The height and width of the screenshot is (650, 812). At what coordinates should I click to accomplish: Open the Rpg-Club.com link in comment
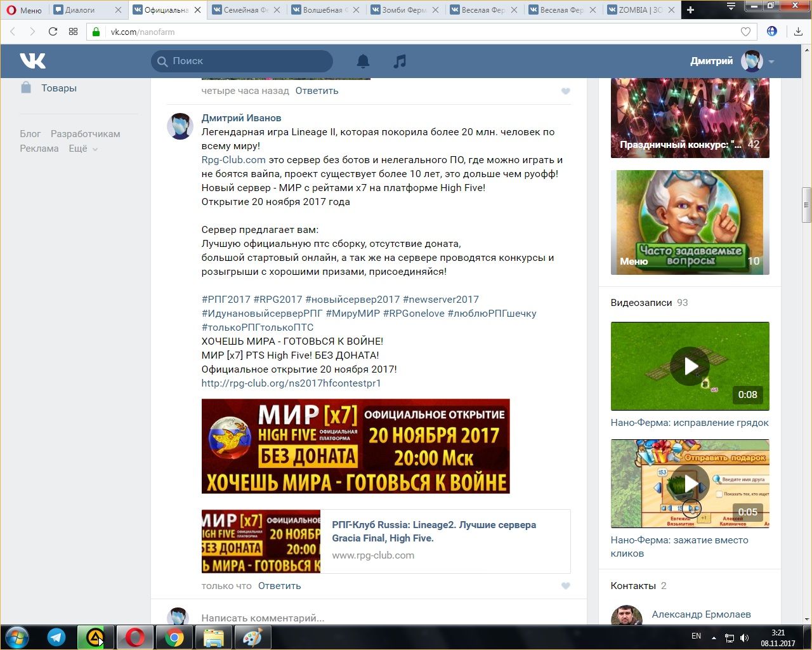(x=233, y=160)
